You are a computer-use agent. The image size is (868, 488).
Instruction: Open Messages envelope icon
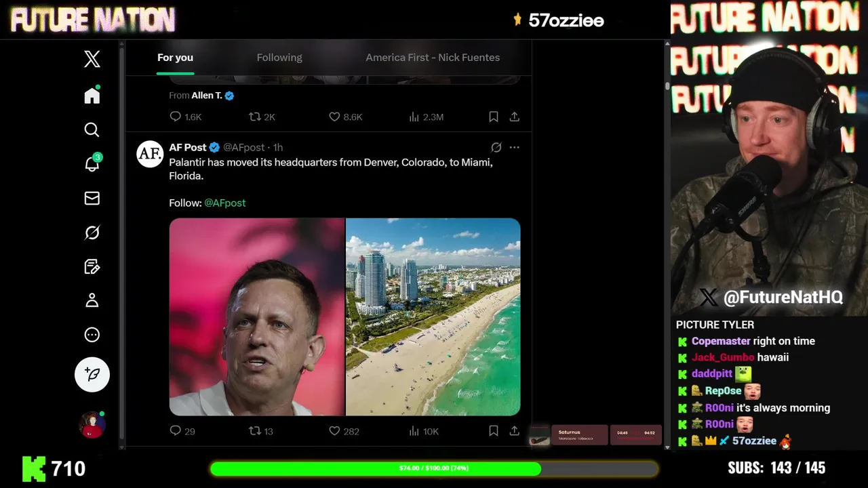coord(92,198)
